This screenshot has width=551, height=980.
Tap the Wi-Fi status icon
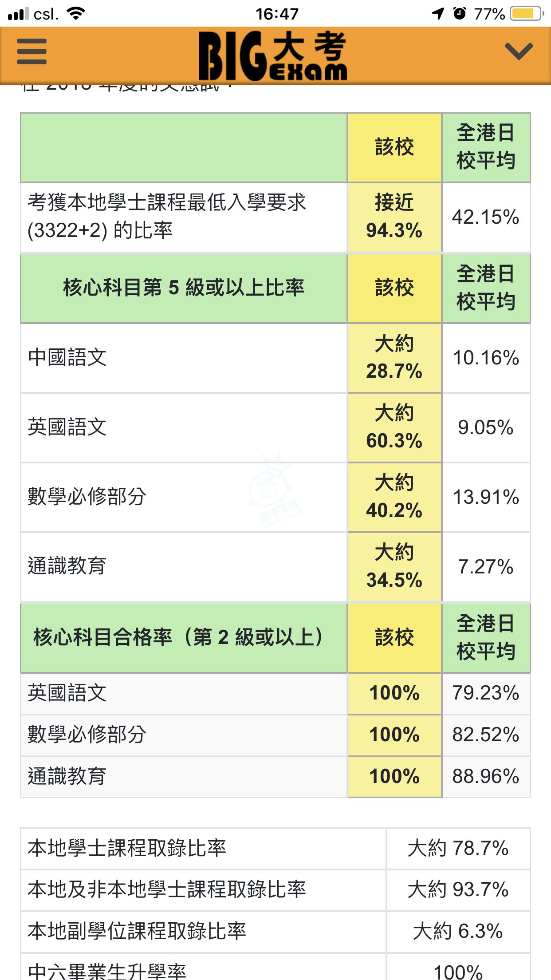76,14
